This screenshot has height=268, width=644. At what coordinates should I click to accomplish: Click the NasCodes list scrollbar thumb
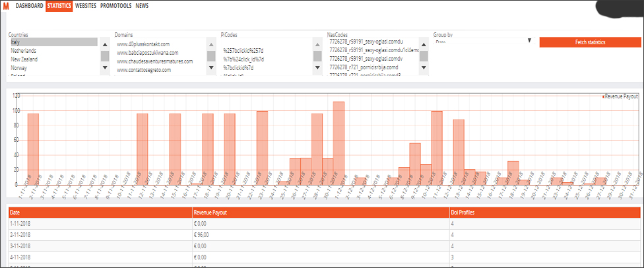[424, 56]
